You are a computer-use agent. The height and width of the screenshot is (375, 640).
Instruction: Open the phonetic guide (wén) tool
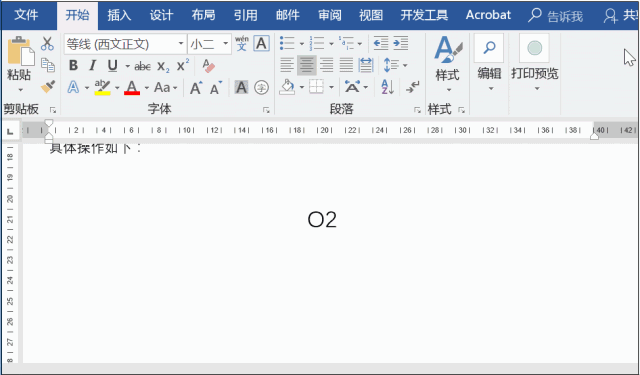pyautogui.click(x=242, y=43)
